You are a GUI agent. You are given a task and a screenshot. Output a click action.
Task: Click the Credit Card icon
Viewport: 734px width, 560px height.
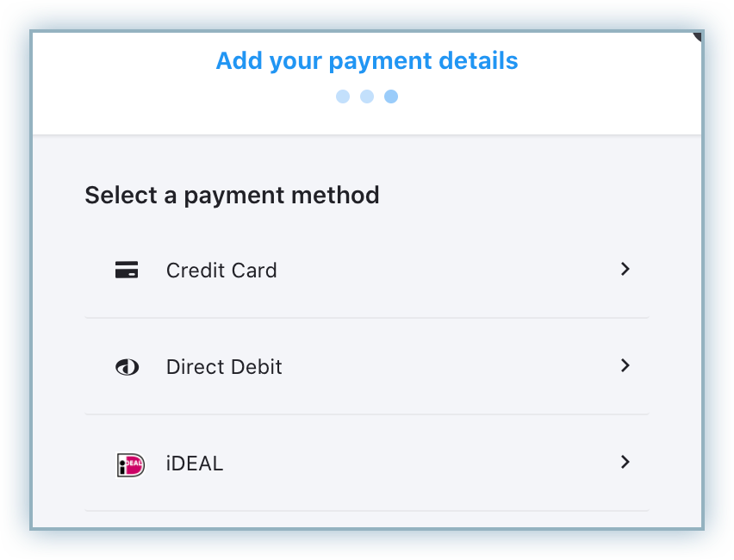127,271
